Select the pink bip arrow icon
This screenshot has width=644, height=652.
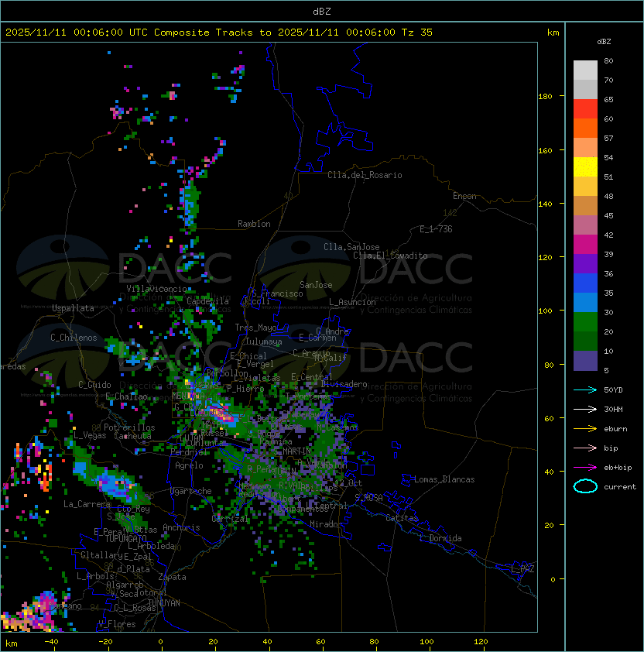point(585,448)
